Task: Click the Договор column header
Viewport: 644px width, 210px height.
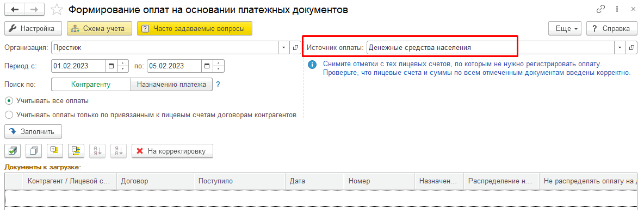Action: [x=155, y=181]
